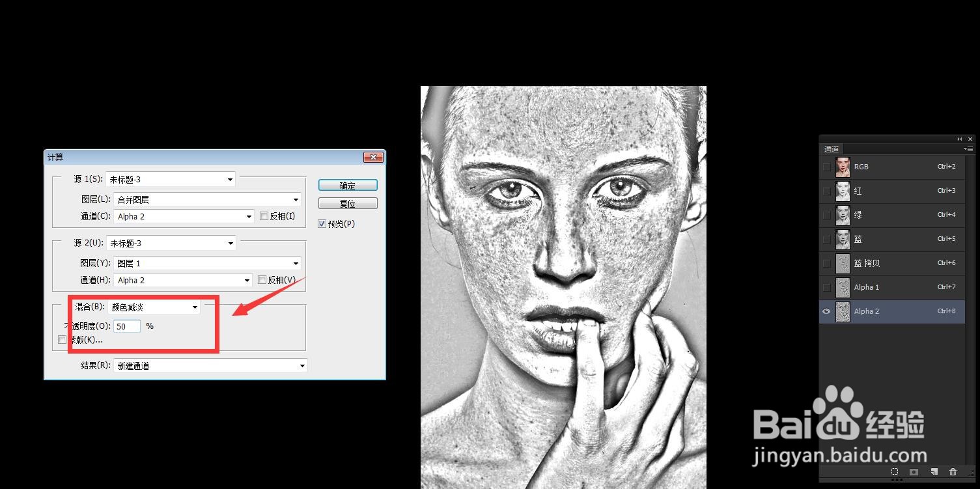This screenshot has width=980, height=489.
Task: Select the Alpha 2 channel thumbnail
Action: point(843,311)
